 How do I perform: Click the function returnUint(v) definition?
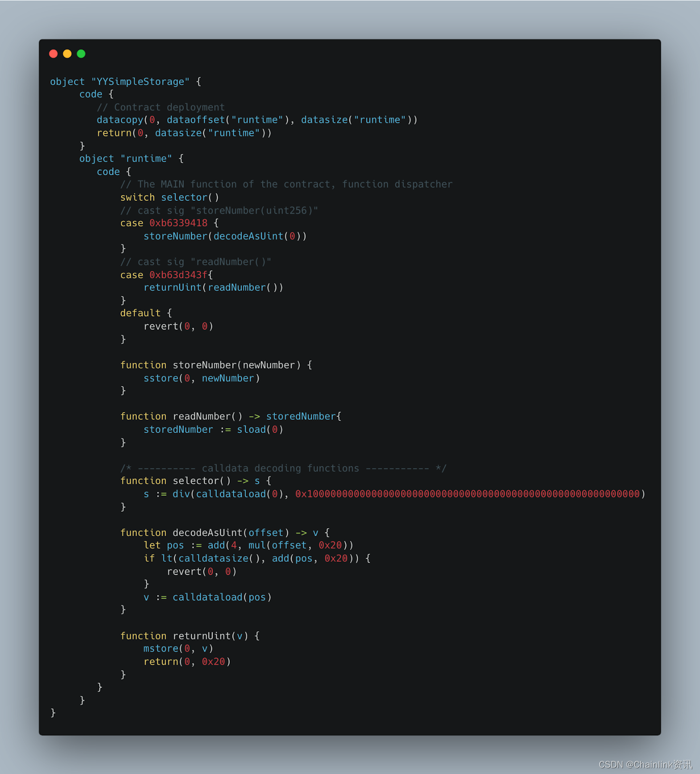click(190, 636)
